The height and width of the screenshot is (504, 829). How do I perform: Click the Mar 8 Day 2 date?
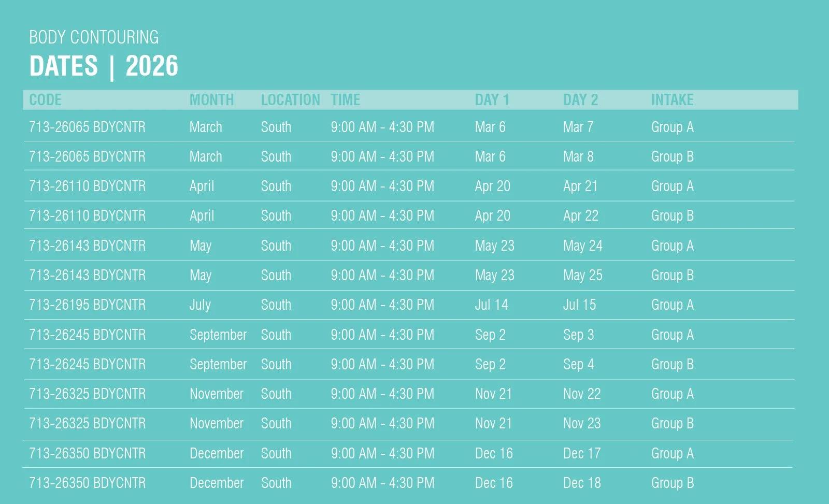pyautogui.click(x=578, y=156)
